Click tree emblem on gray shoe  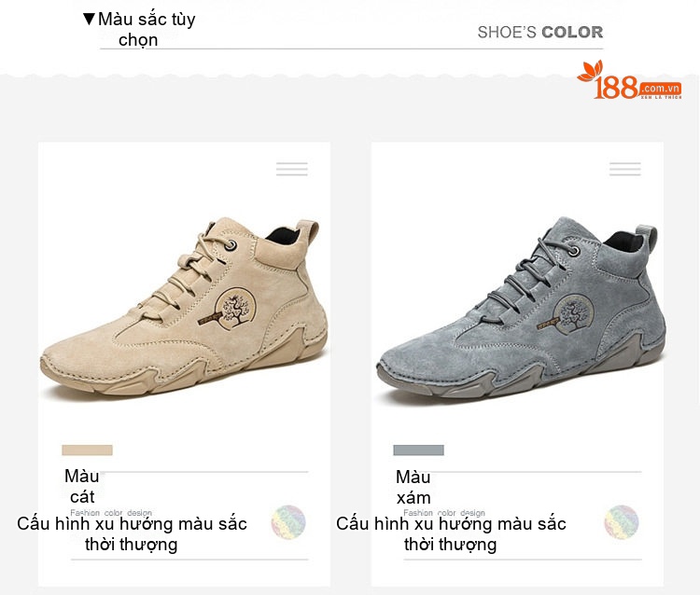(x=573, y=314)
